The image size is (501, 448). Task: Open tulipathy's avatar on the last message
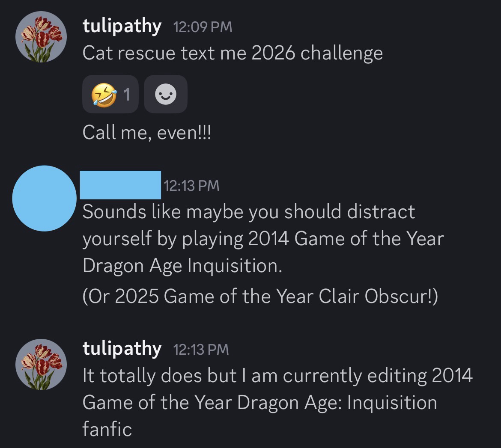(41, 365)
